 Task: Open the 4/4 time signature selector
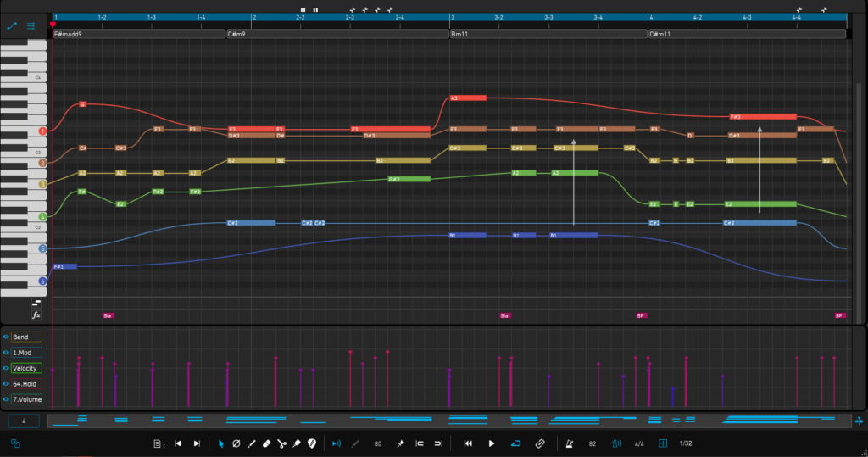pos(639,443)
